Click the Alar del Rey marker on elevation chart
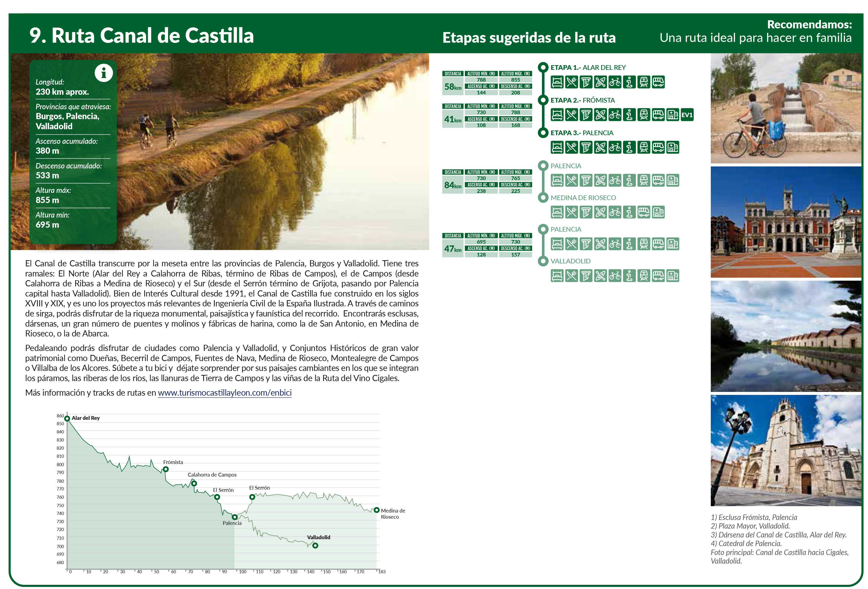 [67, 419]
